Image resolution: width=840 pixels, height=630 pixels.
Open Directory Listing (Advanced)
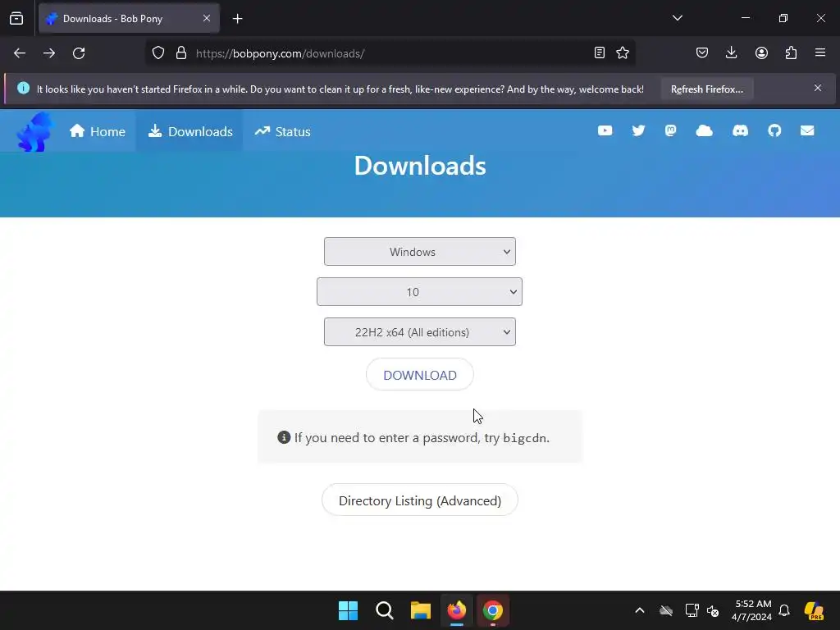tap(419, 500)
